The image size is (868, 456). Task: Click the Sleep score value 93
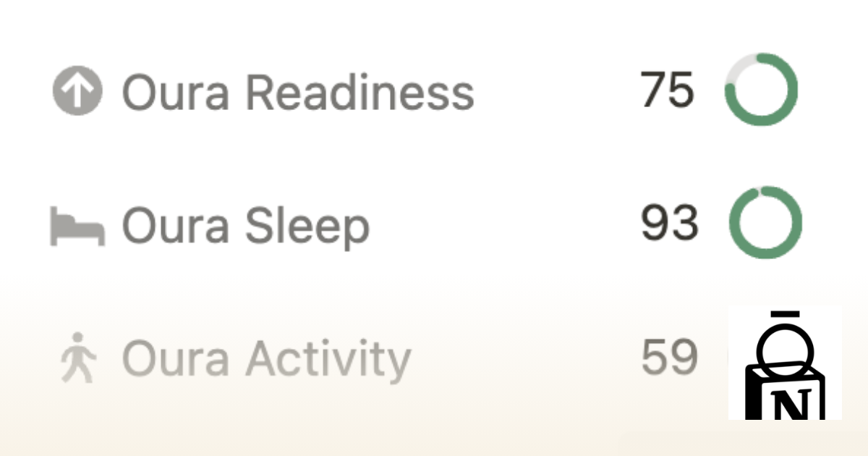point(669,223)
